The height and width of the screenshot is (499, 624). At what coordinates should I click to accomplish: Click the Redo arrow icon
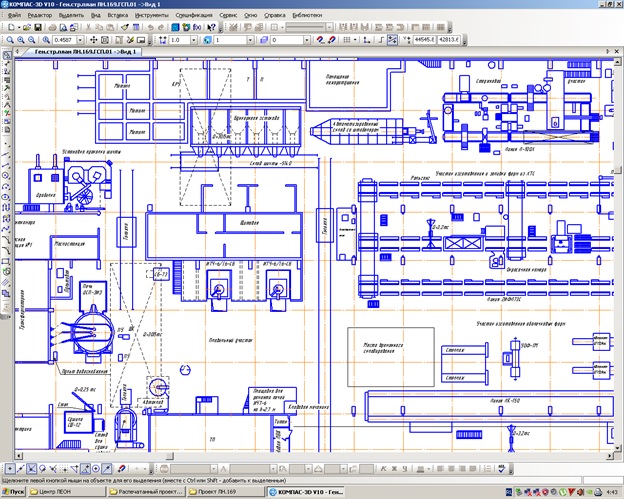(x=161, y=27)
